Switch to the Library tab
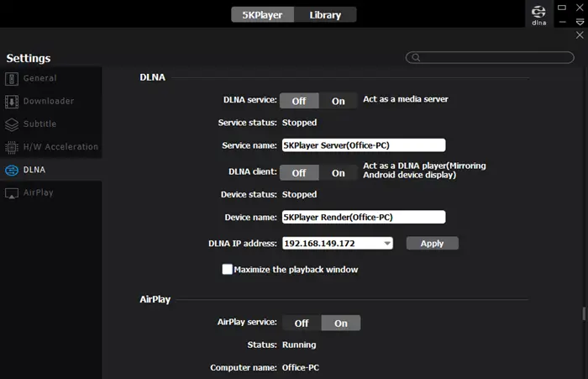This screenshot has width=588, height=379. click(325, 15)
